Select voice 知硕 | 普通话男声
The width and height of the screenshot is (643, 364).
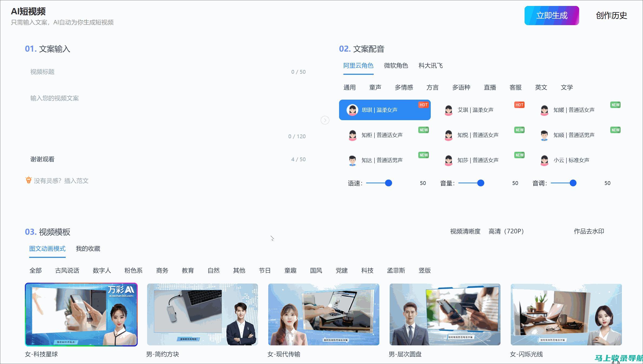click(x=576, y=135)
